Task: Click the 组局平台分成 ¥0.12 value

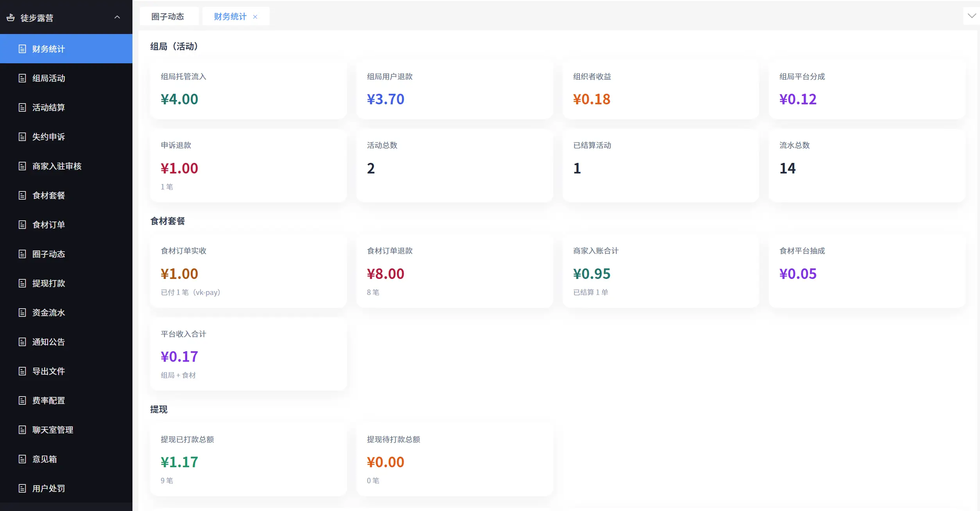Action: (x=798, y=99)
